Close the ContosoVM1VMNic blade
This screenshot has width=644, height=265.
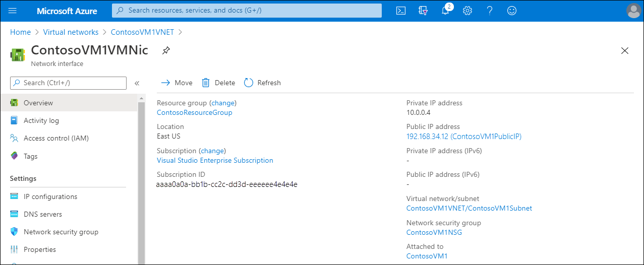pyautogui.click(x=625, y=50)
